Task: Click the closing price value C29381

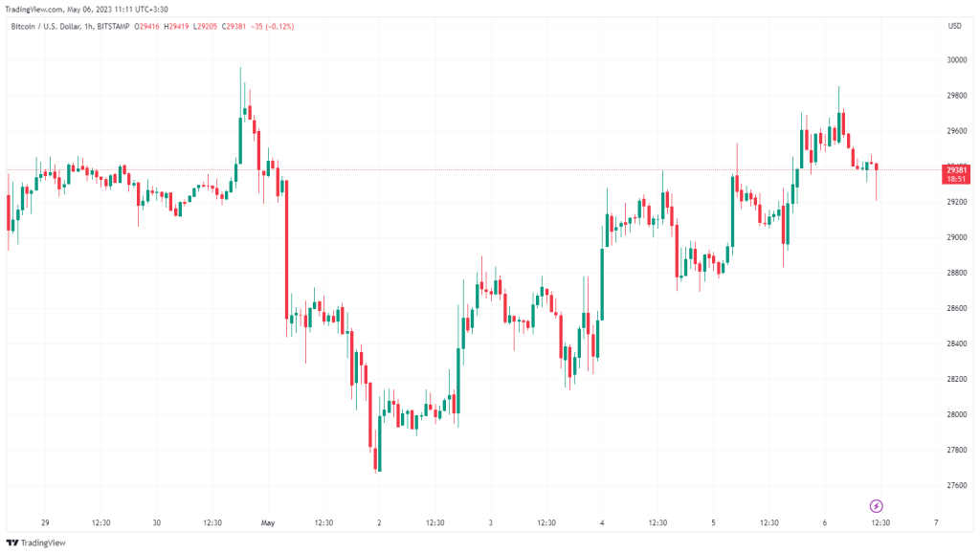Action: (x=234, y=26)
